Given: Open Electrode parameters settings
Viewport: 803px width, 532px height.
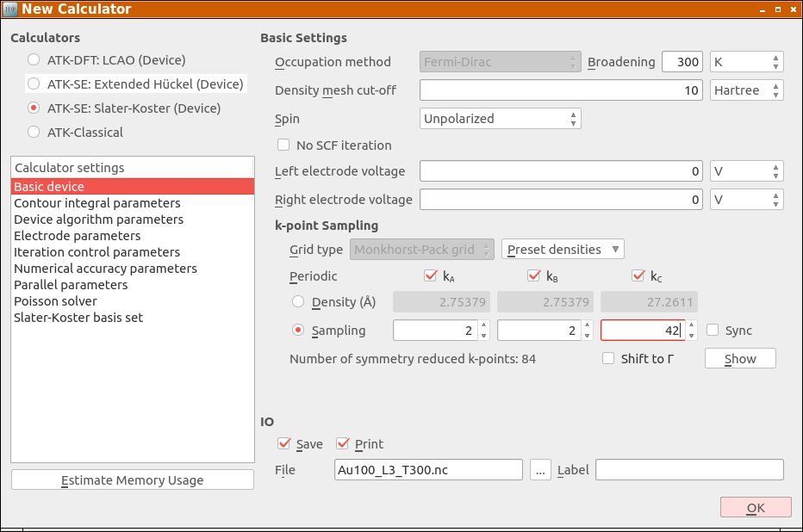Looking at the screenshot, I should pyautogui.click(x=133, y=236).
